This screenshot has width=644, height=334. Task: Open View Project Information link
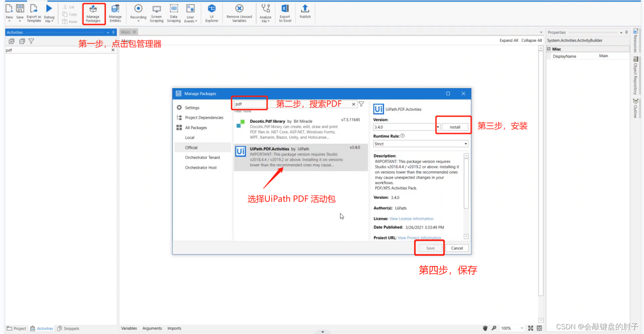click(x=419, y=238)
